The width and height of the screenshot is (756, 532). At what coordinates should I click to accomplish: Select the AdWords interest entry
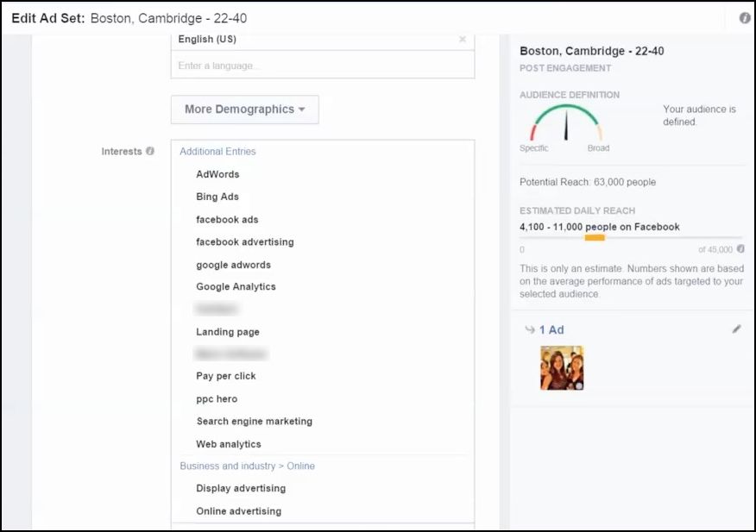(x=217, y=174)
